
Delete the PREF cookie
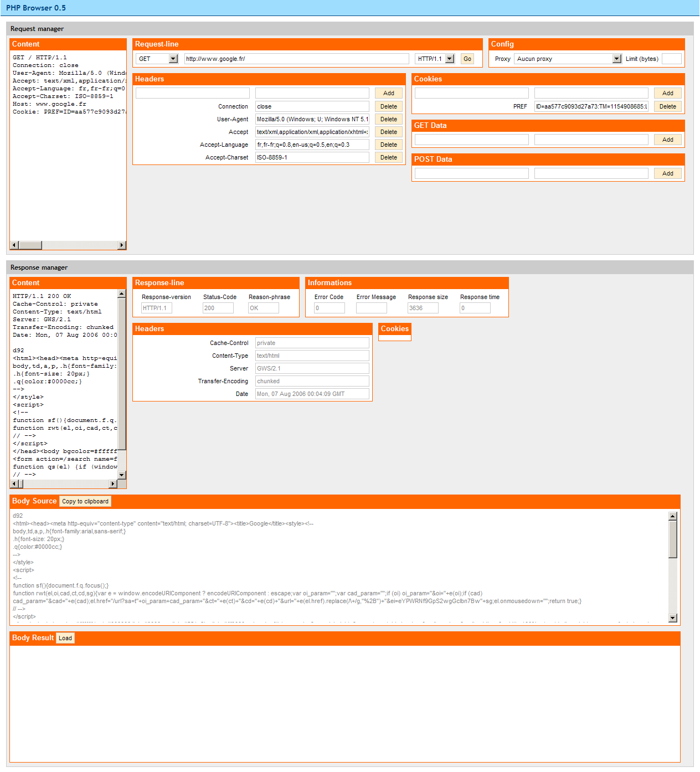tap(668, 106)
